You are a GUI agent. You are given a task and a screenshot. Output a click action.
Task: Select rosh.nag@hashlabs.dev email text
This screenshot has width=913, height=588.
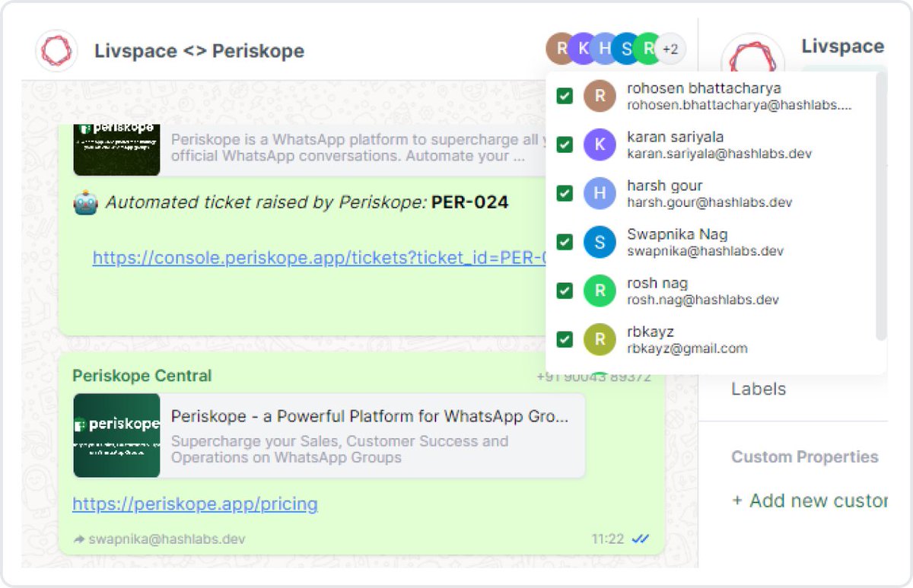coord(703,300)
